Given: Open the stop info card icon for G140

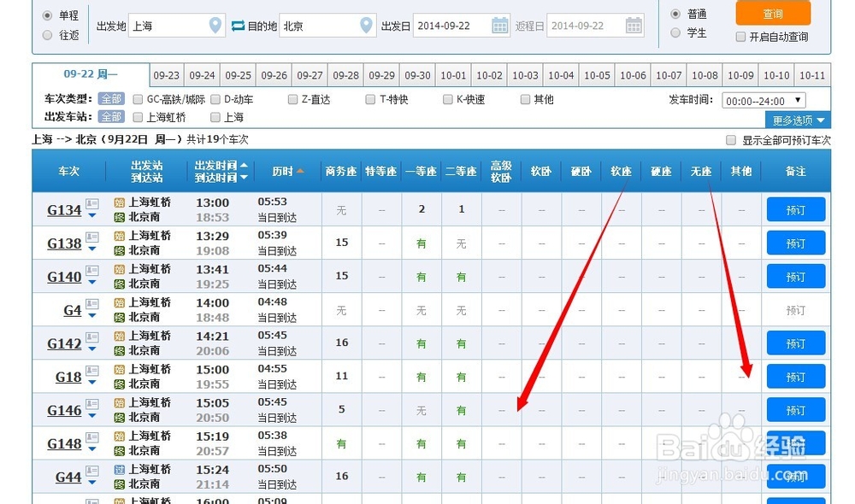Looking at the screenshot, I should click(92, 271).
